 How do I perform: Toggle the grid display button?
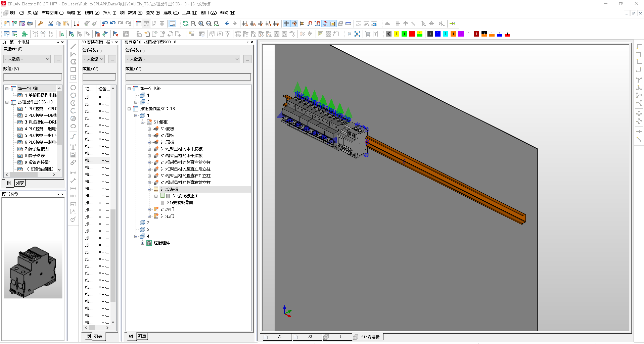pyautogui.click(x=286, y=23)
